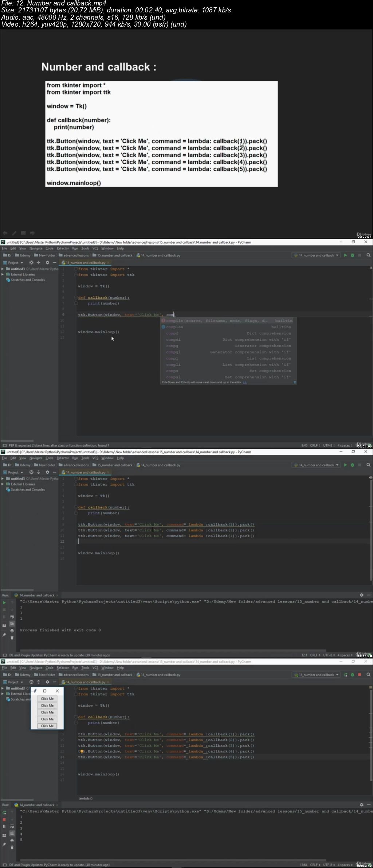Toggle soft-wrap in the Run panel showing 1 to 5
Screen dimensions: 373x868
[x=12, y=826]
